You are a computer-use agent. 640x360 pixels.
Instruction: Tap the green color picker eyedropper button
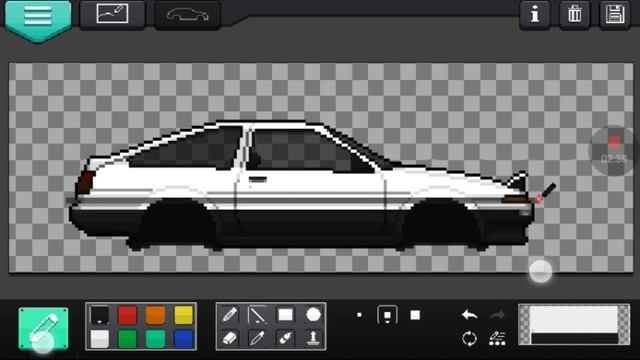43,329
